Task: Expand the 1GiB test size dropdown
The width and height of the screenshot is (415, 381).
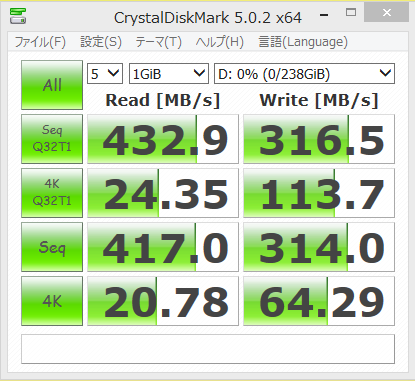Action: coord(169,73)
